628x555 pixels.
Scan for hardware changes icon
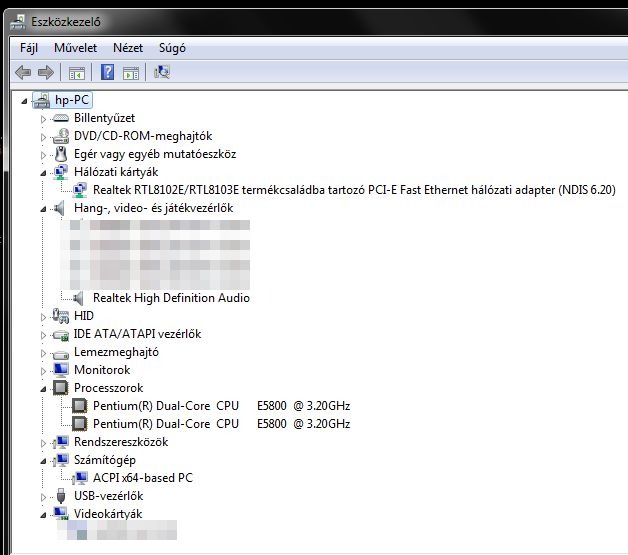(x=162, y=72)
